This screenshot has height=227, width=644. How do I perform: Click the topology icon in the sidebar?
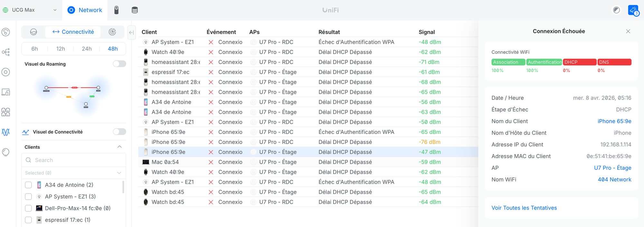click(6, 52)
